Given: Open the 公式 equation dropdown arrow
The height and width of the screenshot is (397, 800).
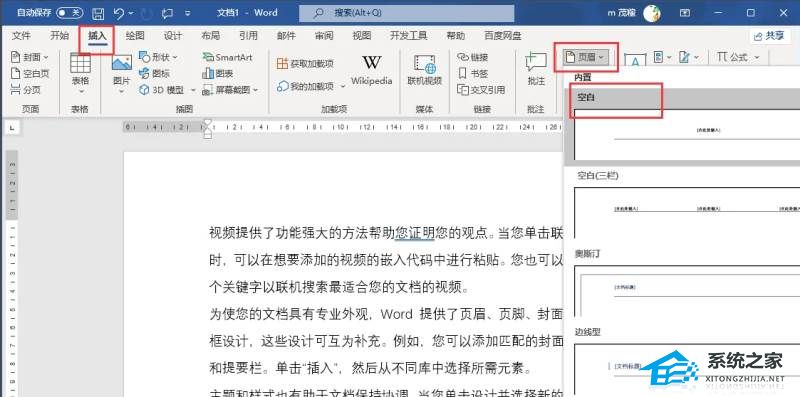Looking at the screenshot, I should click(x=757, y=58).
